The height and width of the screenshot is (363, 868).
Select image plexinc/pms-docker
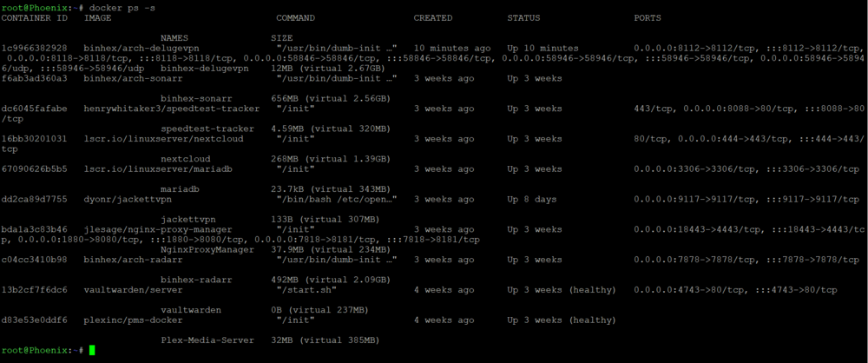pos(133,320)
